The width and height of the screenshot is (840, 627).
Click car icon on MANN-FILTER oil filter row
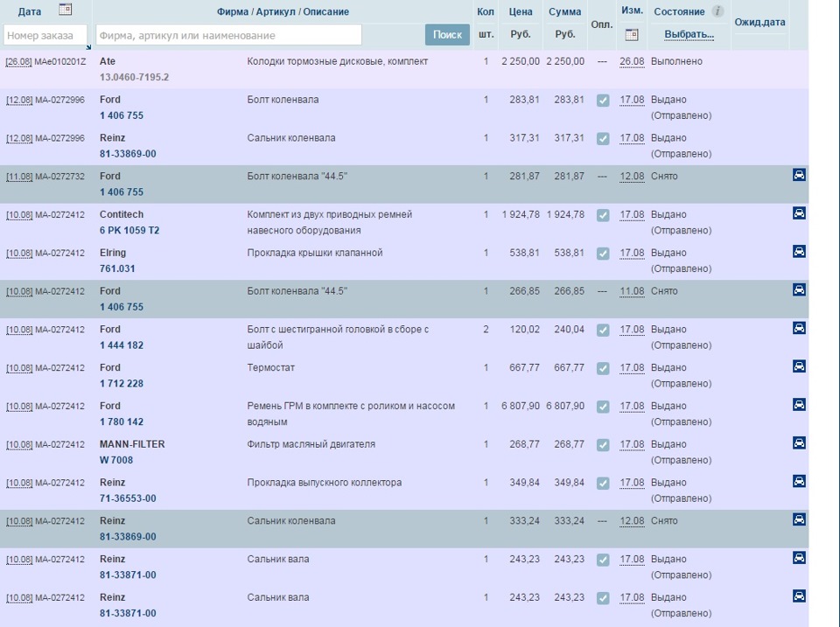[x=799, y=443]
